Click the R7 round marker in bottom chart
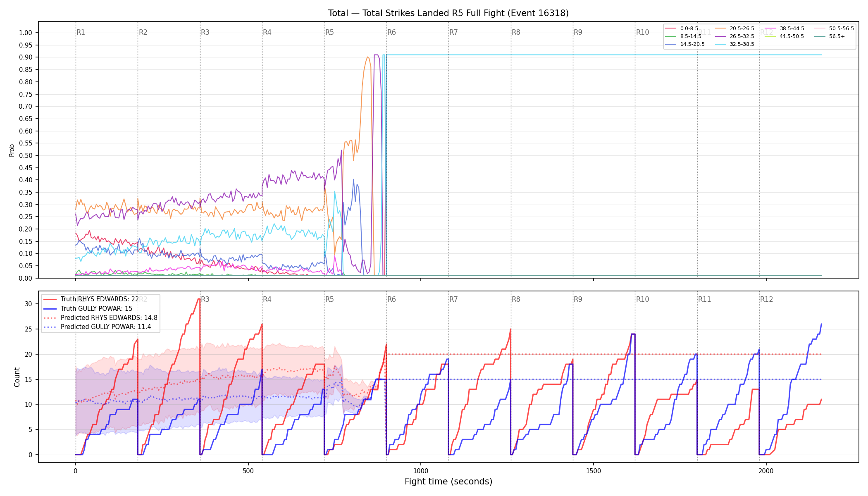 453,299
